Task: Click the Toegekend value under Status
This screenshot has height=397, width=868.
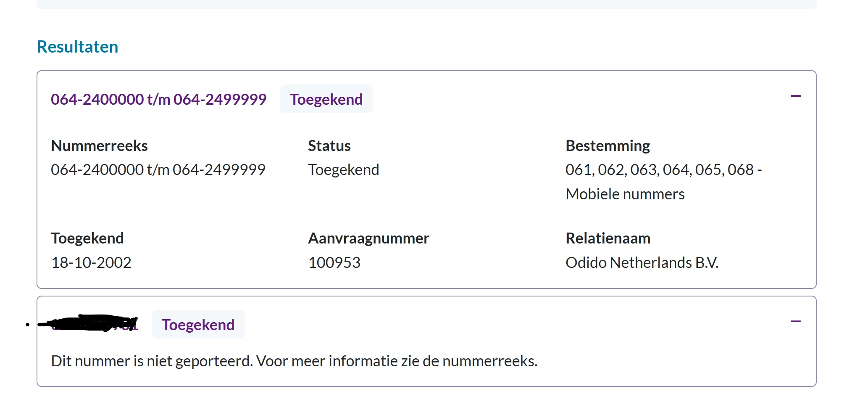Action: (x=343, y=170)
